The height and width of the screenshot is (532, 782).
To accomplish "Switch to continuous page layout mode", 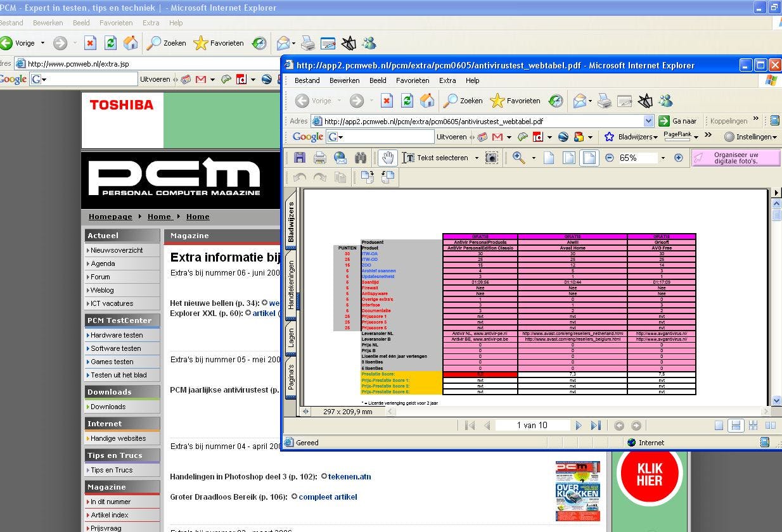I will point(736,425).
